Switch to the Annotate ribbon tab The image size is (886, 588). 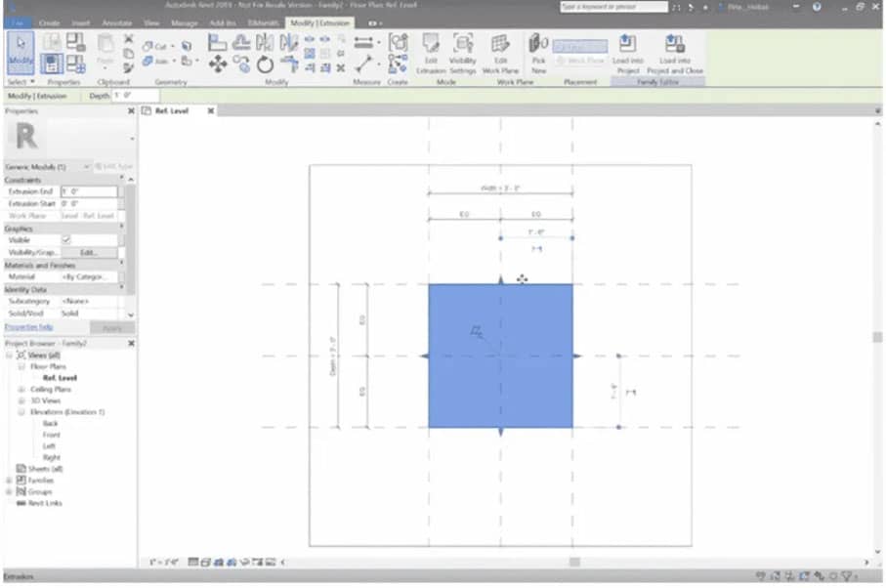point(117,22)
